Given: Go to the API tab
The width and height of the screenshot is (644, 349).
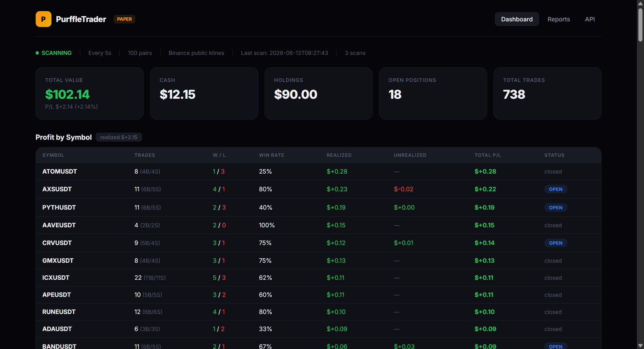Looking at the screenshot, I should 590,19.
